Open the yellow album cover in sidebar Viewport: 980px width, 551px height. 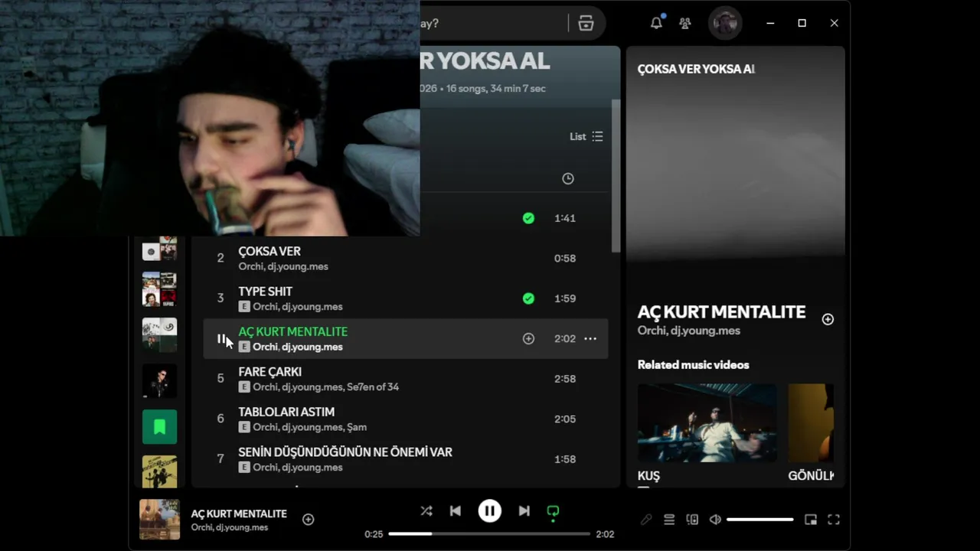click(159, 471)
